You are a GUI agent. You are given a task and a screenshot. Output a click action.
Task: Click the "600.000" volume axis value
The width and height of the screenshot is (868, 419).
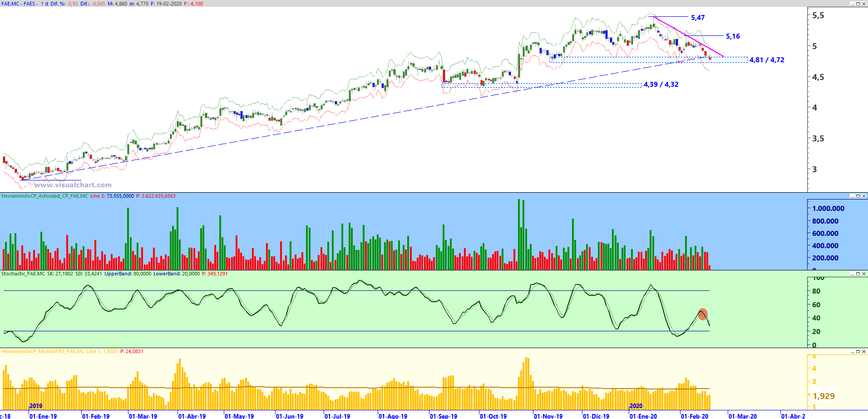(825, 233)
